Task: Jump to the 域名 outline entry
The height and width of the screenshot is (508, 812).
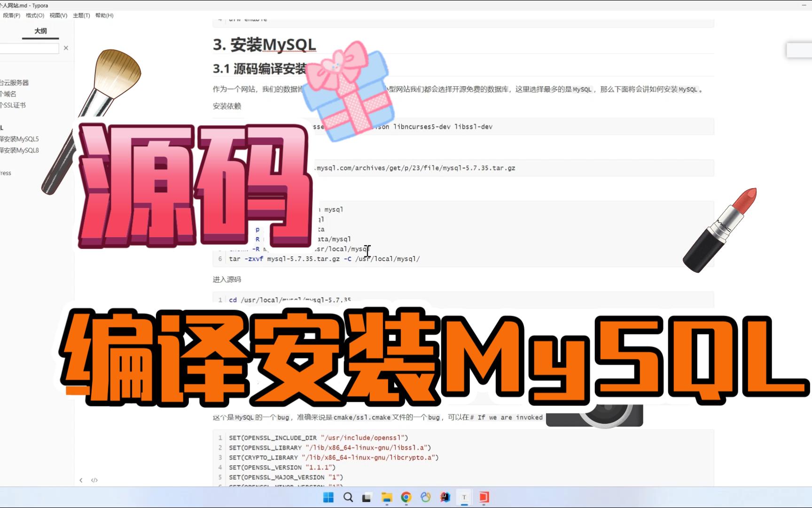Action: pos(8,94)
